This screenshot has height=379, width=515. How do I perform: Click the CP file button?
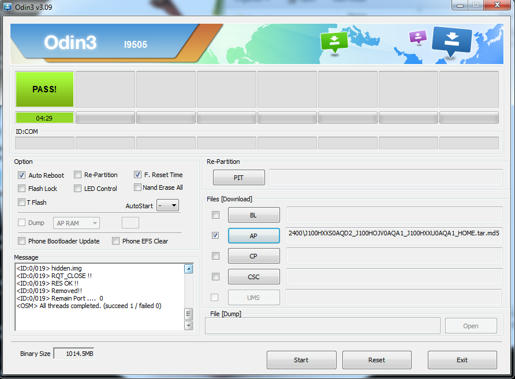tap(254, 256)
